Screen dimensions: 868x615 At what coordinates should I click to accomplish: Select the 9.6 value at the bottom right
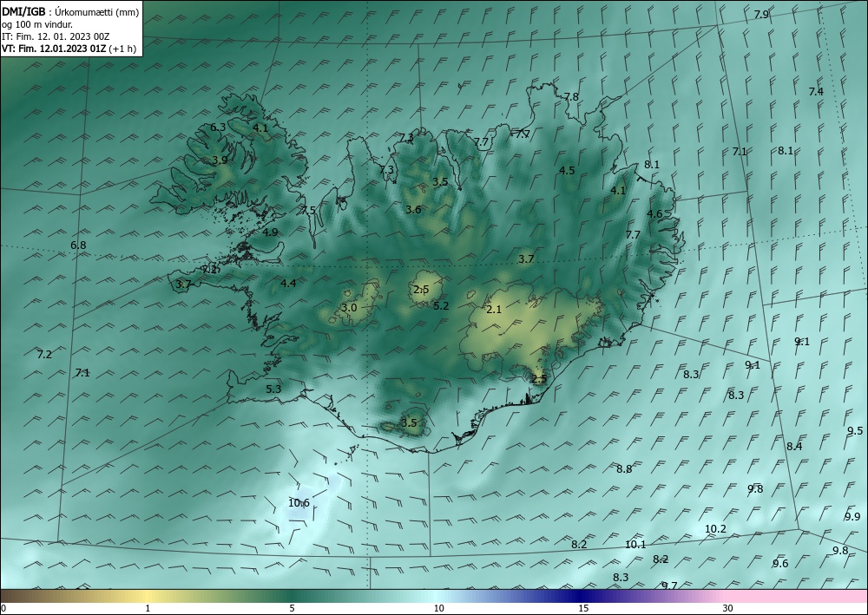[x=780, y=564]
